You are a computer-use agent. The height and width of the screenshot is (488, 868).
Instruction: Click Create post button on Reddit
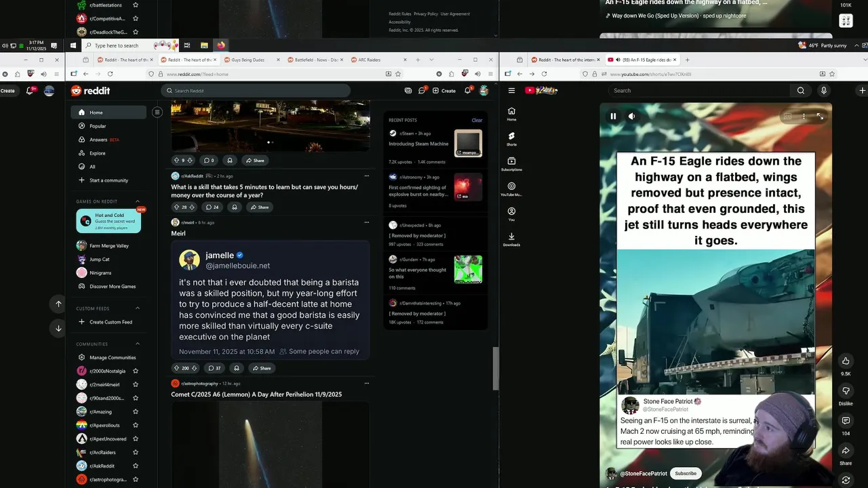click(x=444, y=91)
